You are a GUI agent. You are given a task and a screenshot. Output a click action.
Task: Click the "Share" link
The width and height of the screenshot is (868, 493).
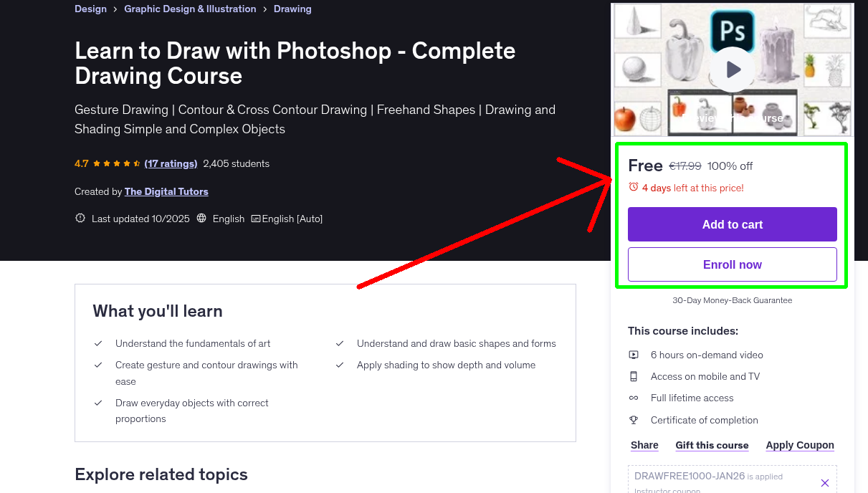point(644,445)
